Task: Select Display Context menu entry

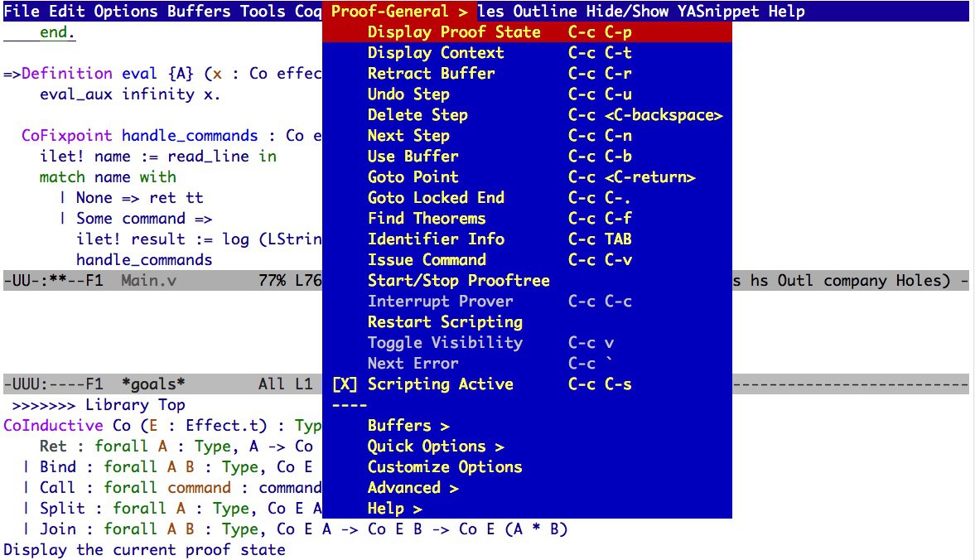Action: (x=528, y=53)
